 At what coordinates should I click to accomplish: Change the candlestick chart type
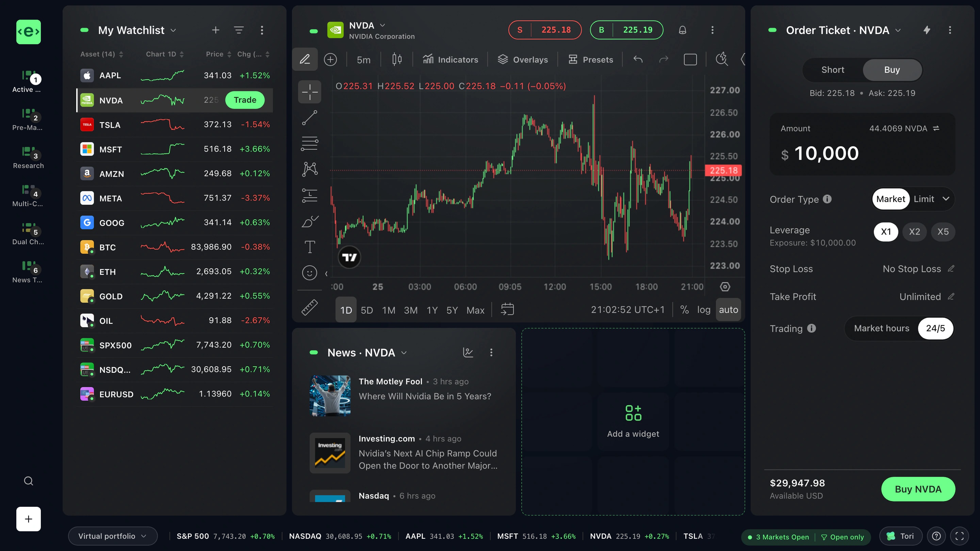396,60
